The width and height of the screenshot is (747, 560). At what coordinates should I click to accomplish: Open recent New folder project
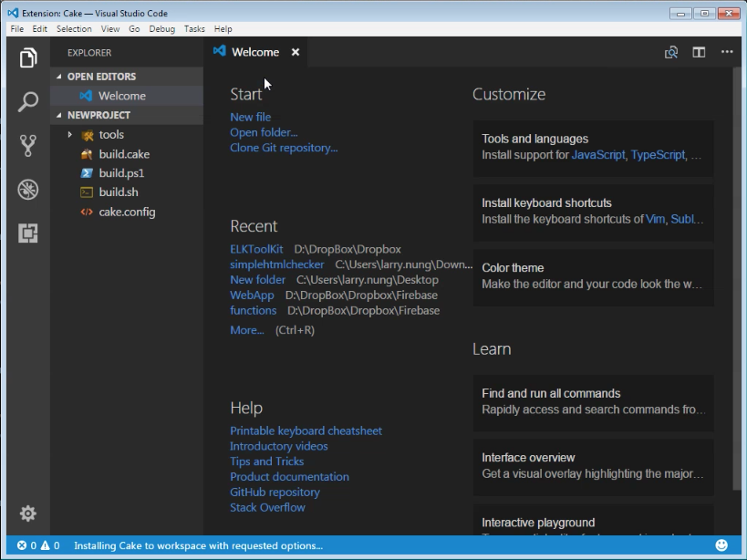(258, 279)
